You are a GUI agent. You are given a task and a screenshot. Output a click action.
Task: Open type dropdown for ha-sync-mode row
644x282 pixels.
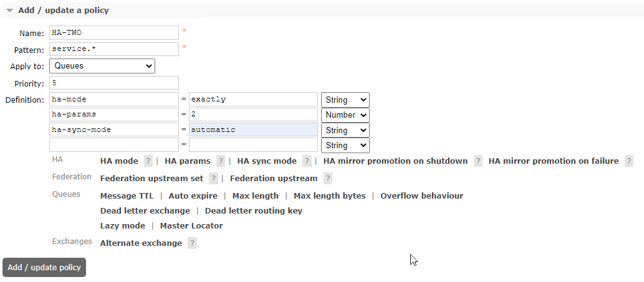point(345,130)
